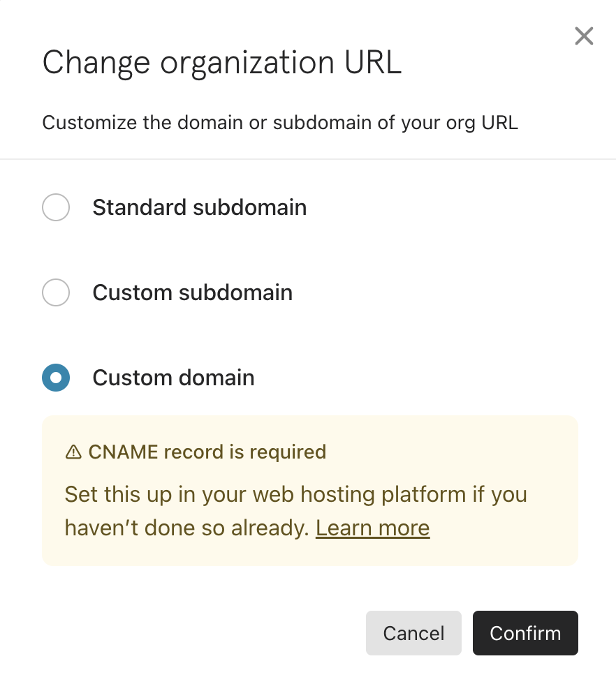
Task: Close the Change organization URL dialog
Action: tap(584, 36)
